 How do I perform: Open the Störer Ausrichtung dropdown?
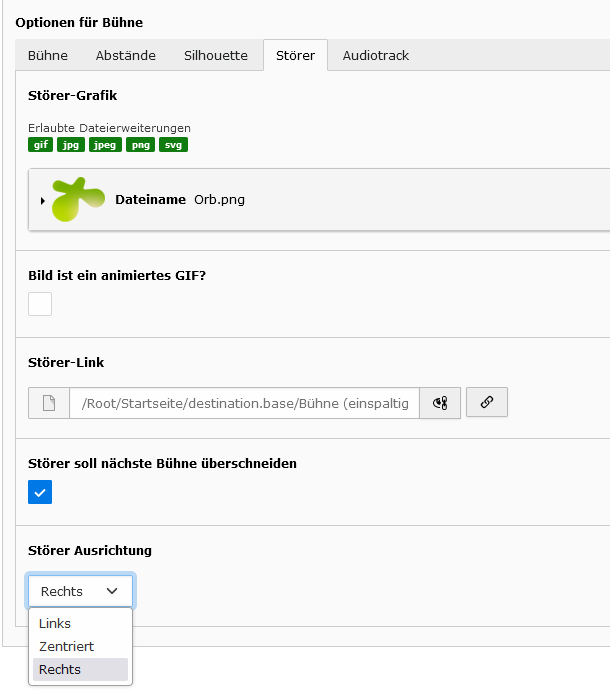(x=80, y=591)
